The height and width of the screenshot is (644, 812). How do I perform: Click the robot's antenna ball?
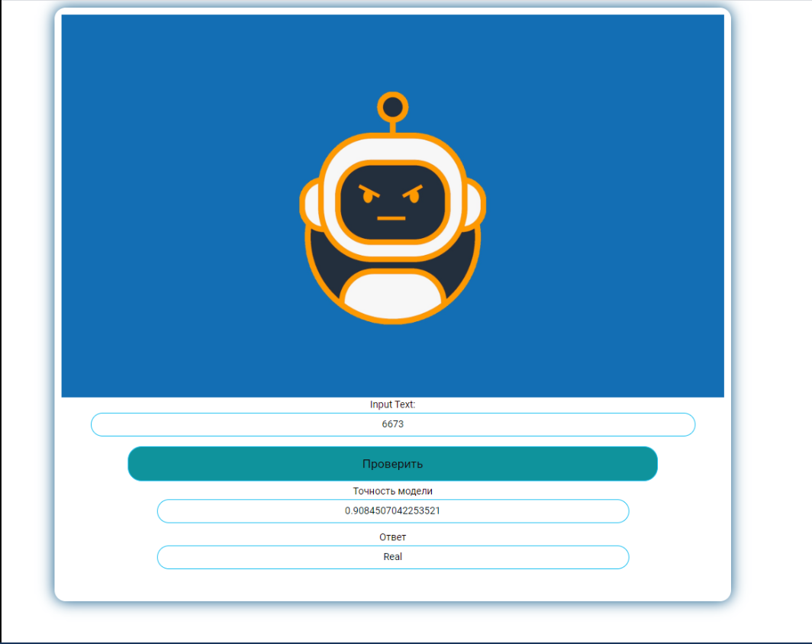(x=392, y=107)
